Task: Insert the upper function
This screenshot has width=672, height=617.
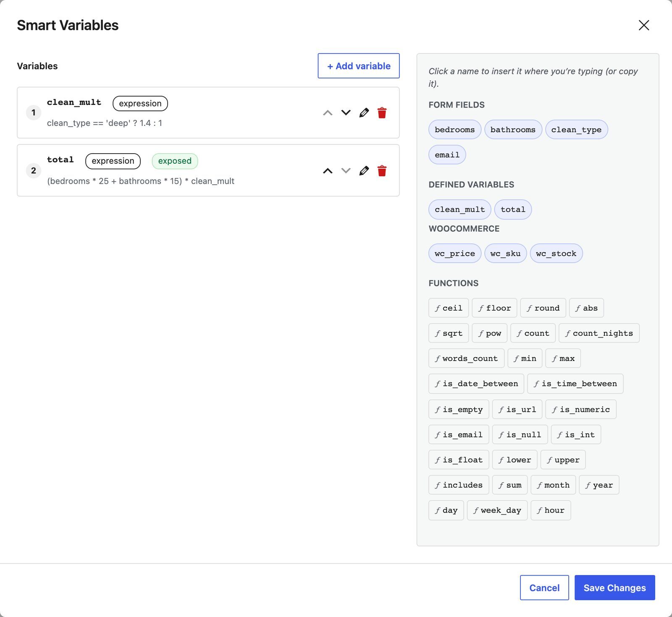Action: click(x=563, y=460)
